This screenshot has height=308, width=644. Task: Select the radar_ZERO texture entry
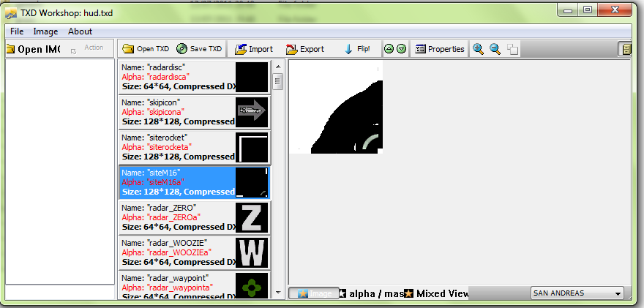(194, 217)
